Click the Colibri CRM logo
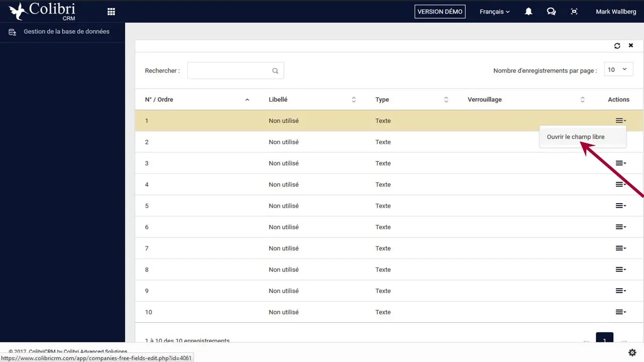The width and height of the screenshot is (644, 362). click(42, 11)
